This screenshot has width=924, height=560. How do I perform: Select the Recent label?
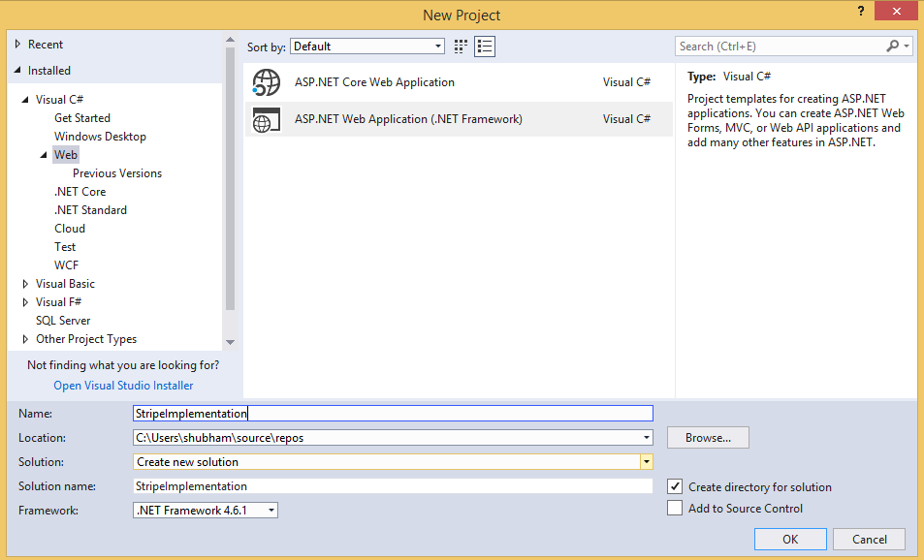[46, 45]
